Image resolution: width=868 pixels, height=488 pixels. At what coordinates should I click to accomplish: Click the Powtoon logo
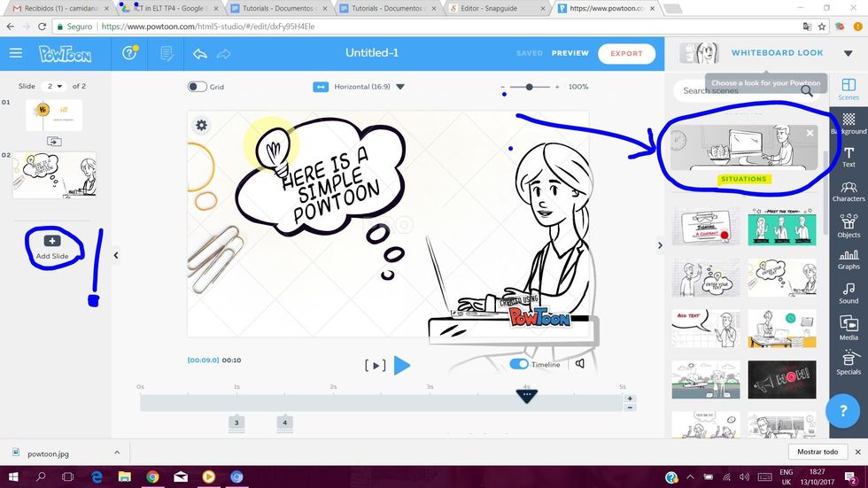coord(65,54)
